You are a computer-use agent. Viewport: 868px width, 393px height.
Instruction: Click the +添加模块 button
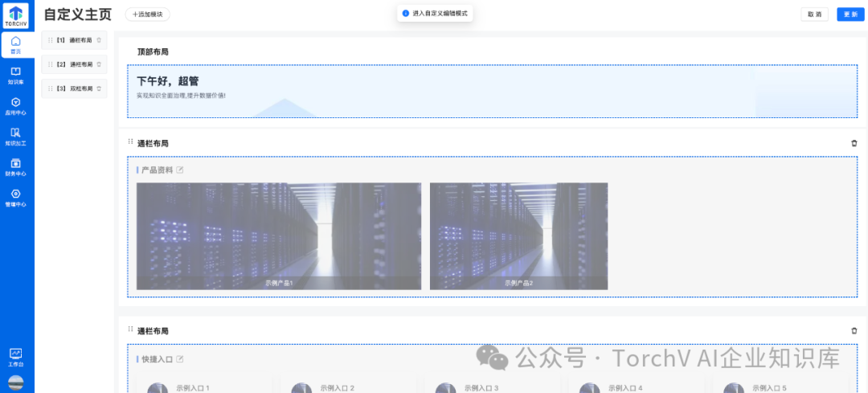click(147, 14)
